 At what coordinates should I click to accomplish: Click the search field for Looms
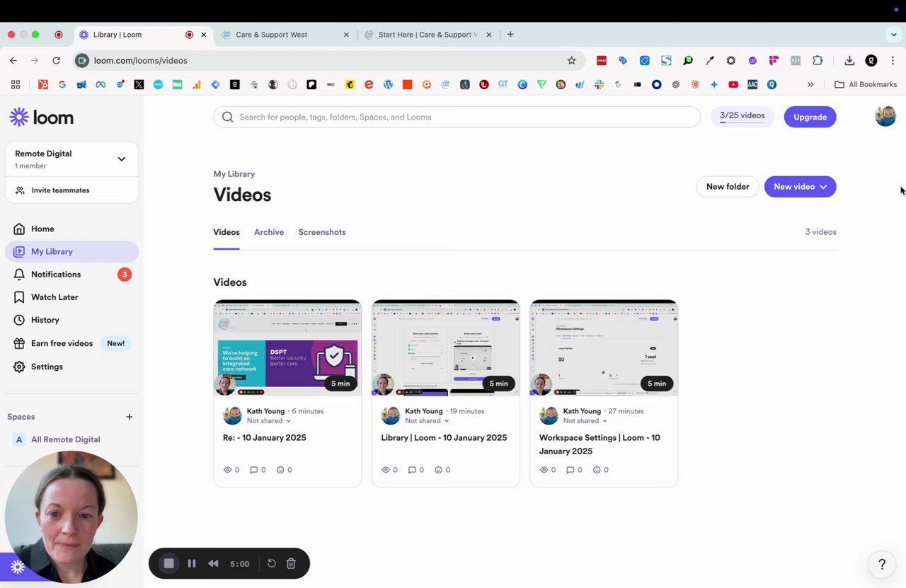[x=457, y=117]
